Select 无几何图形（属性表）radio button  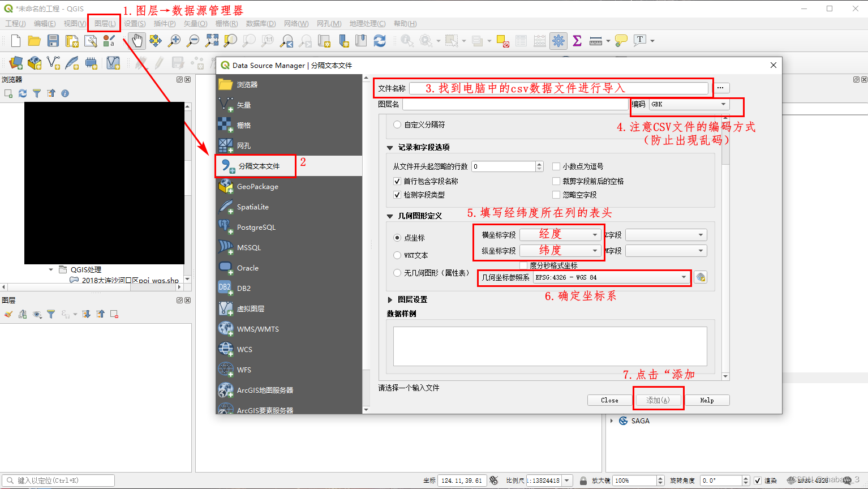point(397,273)
